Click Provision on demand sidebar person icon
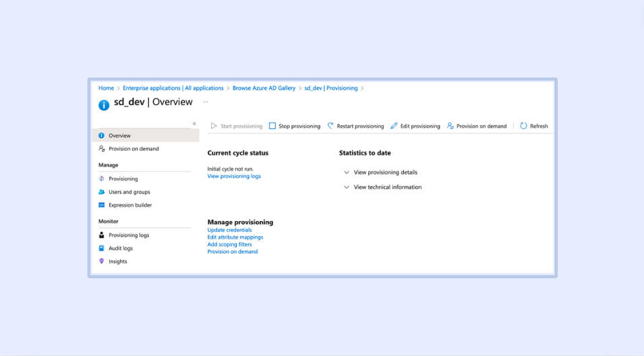The image size is (644, 356). 101,148
